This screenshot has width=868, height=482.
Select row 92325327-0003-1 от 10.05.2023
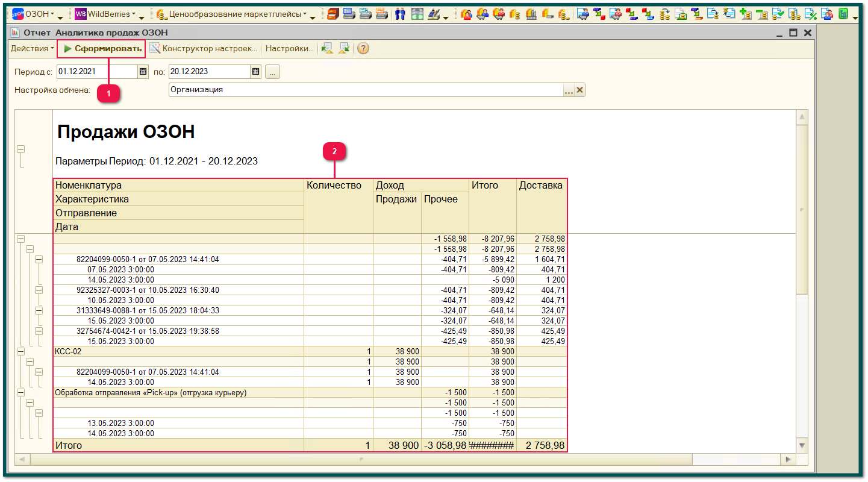coord(178,290)
